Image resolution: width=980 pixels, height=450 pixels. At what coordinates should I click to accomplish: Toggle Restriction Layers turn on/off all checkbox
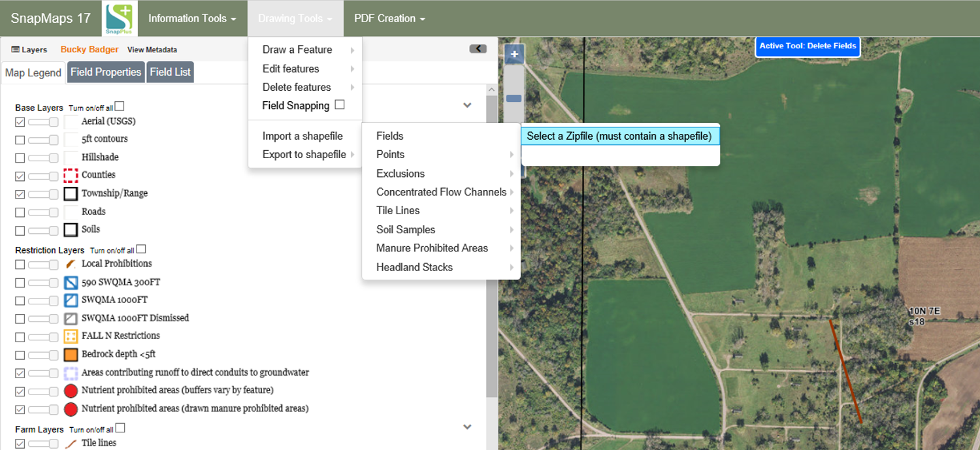[x=141, y=249]
